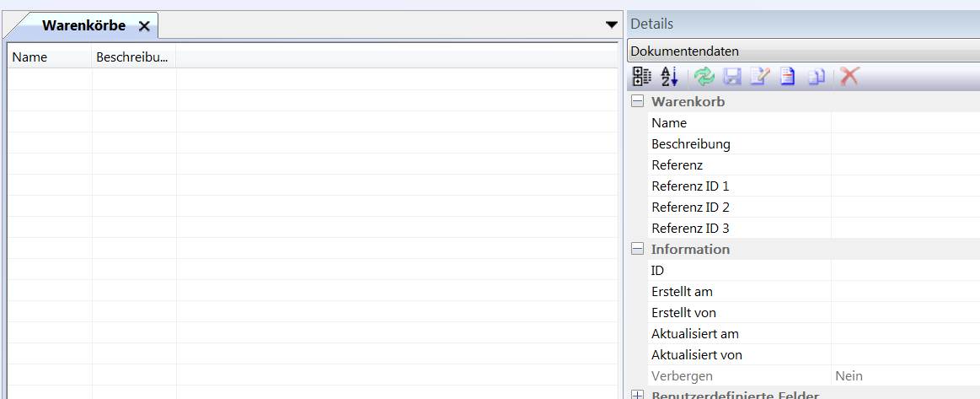Close the Warenkörbe tab

click(144, 26)
